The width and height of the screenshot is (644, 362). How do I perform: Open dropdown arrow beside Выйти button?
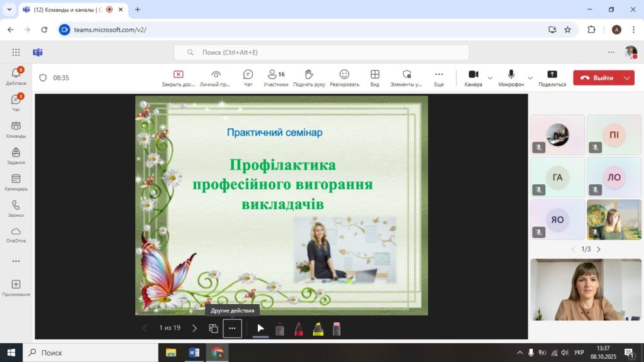pos(628,78)
